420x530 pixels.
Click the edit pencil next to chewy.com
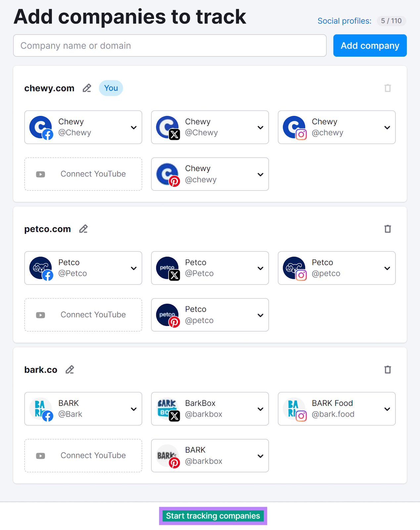tap(87, 88)
